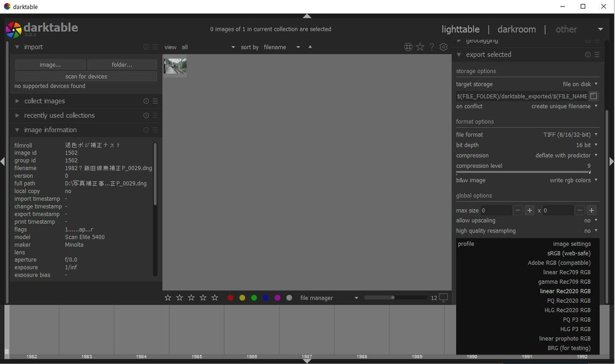Click the display profile monitor icon
615x364 pixels.
(x=444, y=297)
